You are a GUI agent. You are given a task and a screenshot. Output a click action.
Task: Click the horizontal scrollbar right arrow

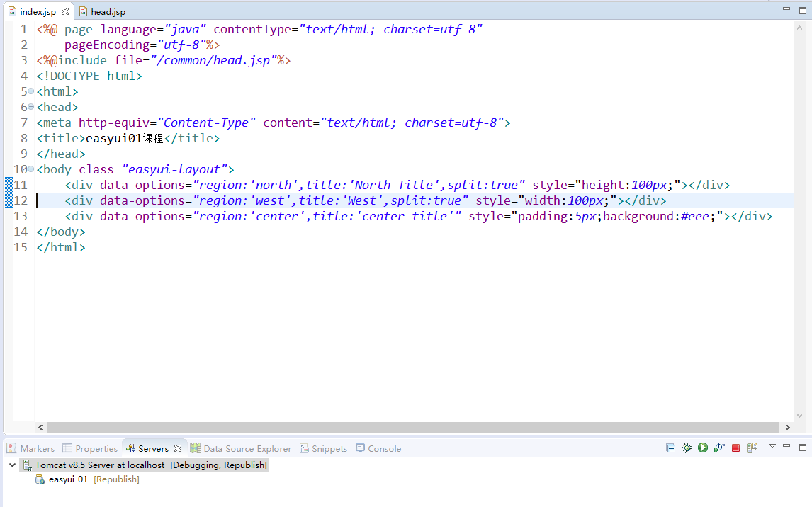coord(788,427)
